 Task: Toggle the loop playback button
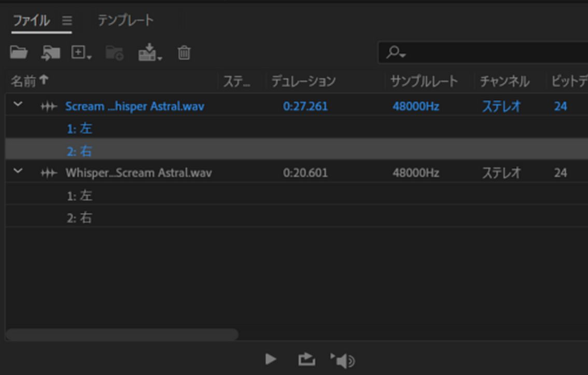[x=307, y=359]
